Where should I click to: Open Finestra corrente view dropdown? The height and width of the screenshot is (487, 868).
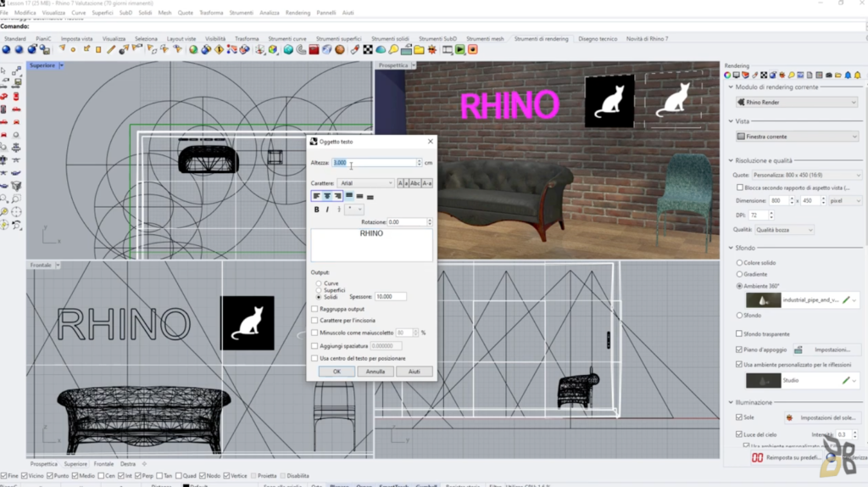pos(797,137)
